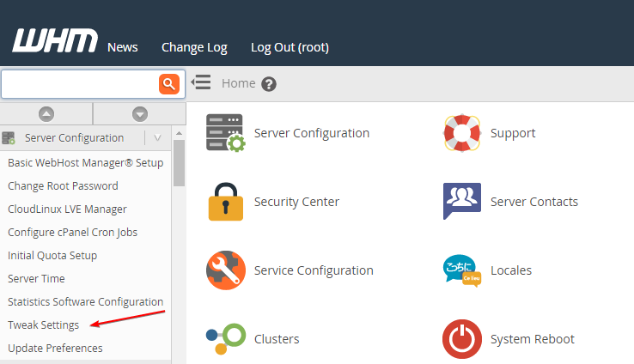Open Configure cPanel Cron Jobs

click(x=73, y=233)
